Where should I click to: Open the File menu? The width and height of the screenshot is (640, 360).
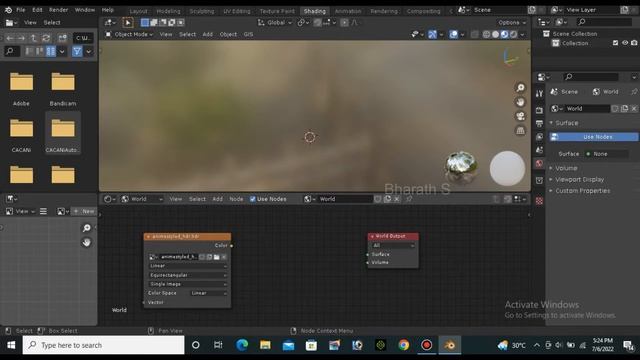click(x=20, y=9)
